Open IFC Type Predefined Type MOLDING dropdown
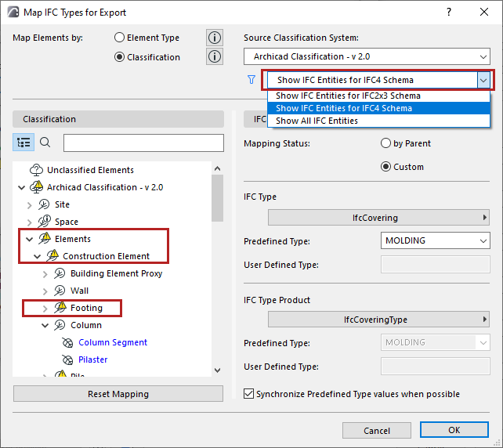This screenshot has height=448, width=503. [x=436, y=240]
